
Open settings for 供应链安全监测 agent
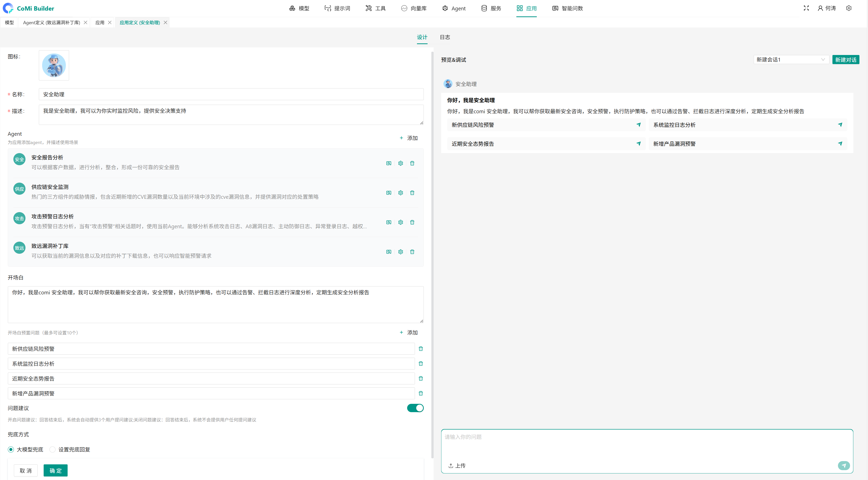click(x=400, y=193)
